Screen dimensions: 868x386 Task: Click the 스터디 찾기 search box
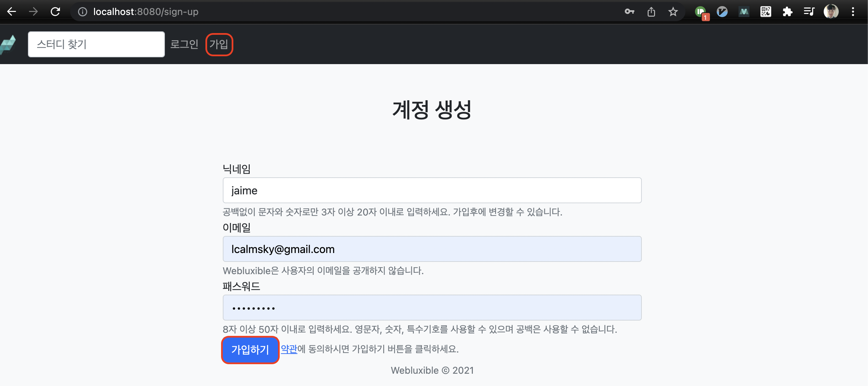pyautogui.click(x=96, y=44)
